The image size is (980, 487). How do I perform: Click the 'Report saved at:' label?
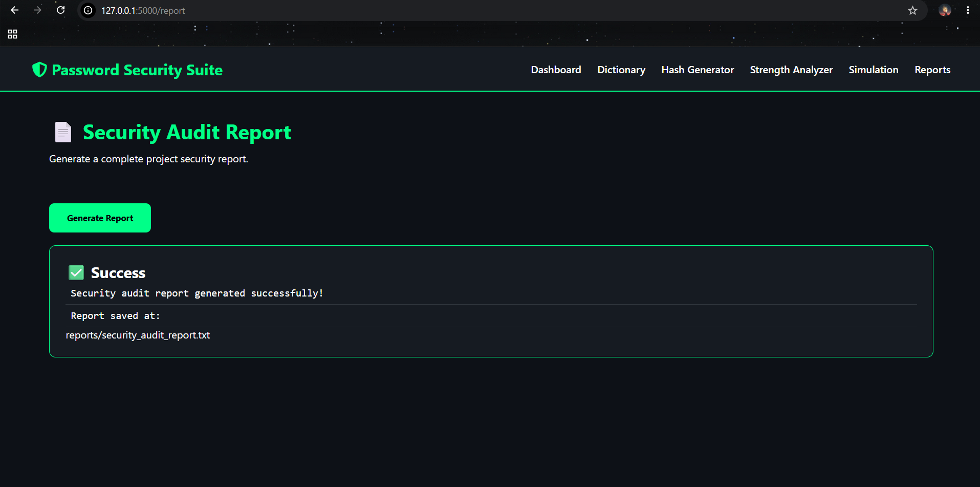pos(115,316)
